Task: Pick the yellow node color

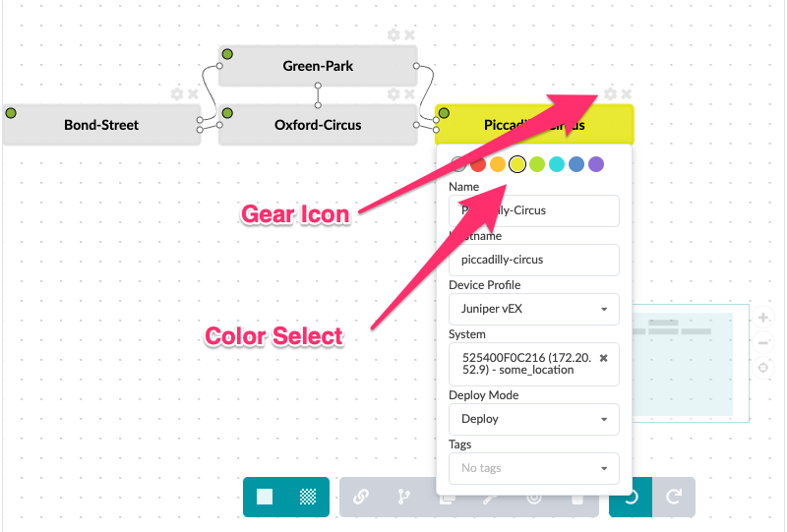Action: 517,164
